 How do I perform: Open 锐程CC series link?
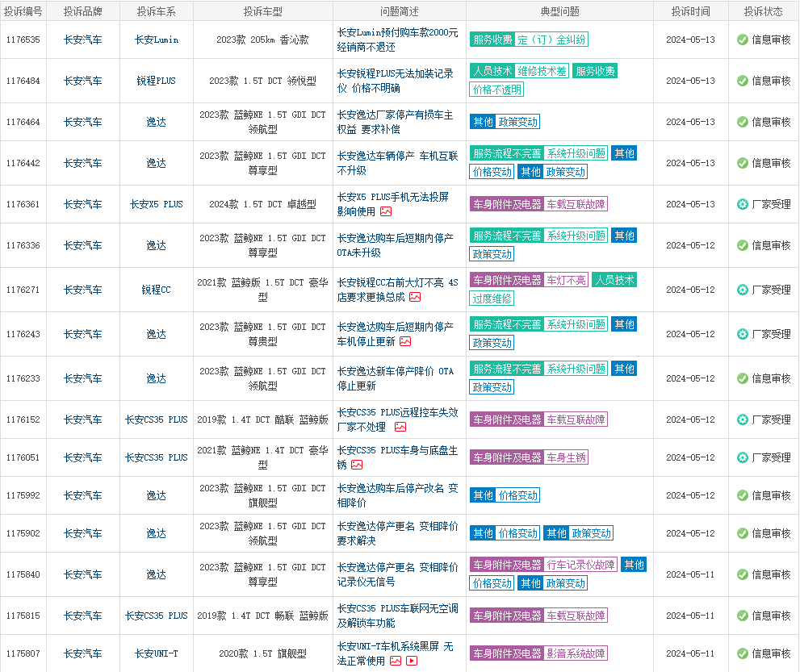coord(156,290)
